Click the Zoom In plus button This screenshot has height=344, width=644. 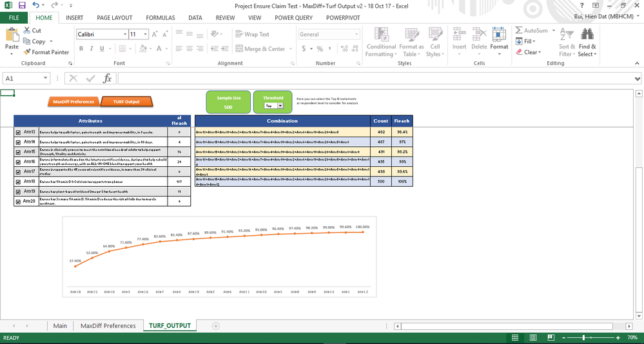(618, 338)
